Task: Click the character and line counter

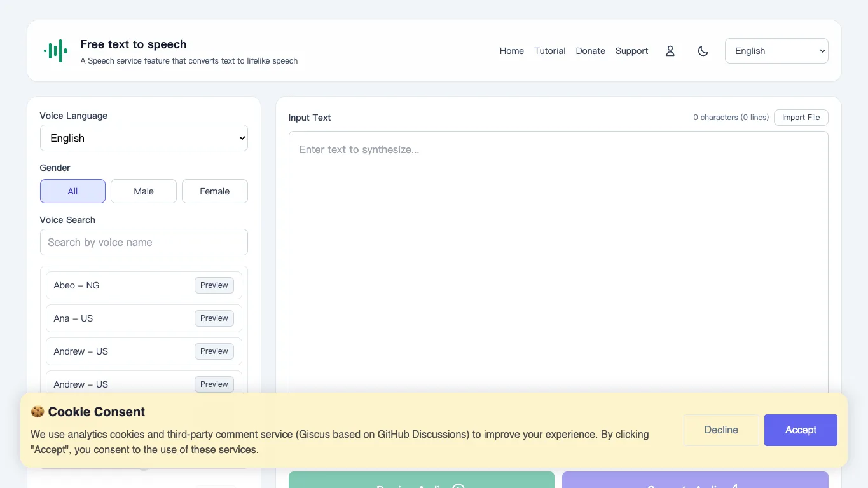Action: point(731,118)
